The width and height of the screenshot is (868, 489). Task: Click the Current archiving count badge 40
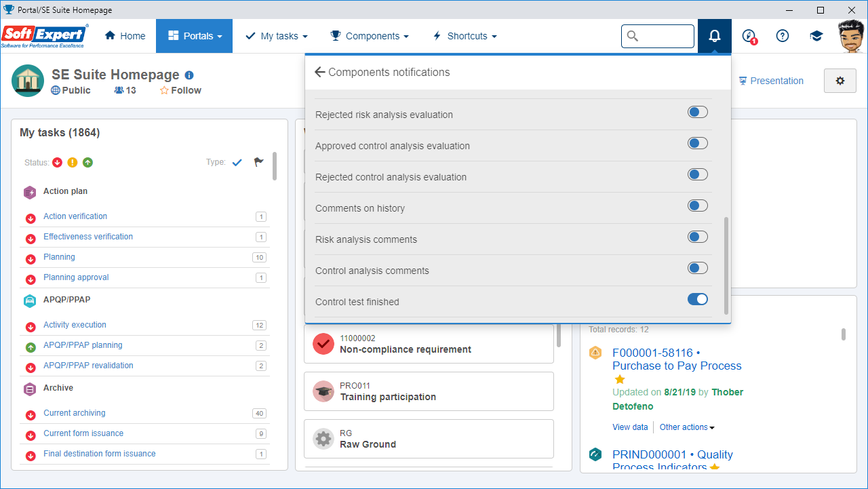click(259, 413)
